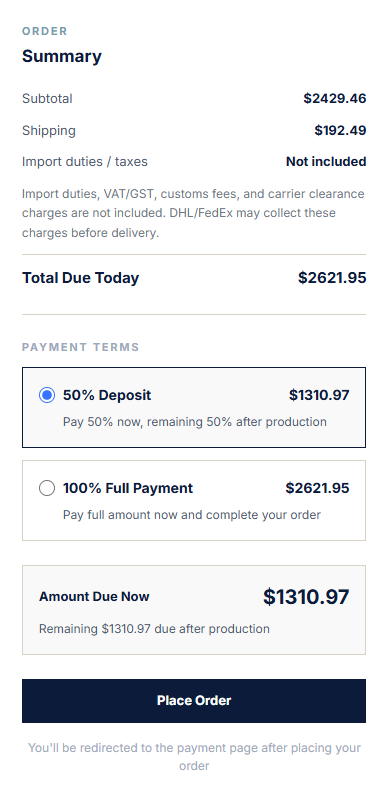
Task: Click the 'Not included' duties value
Action: tap(326, 162)
